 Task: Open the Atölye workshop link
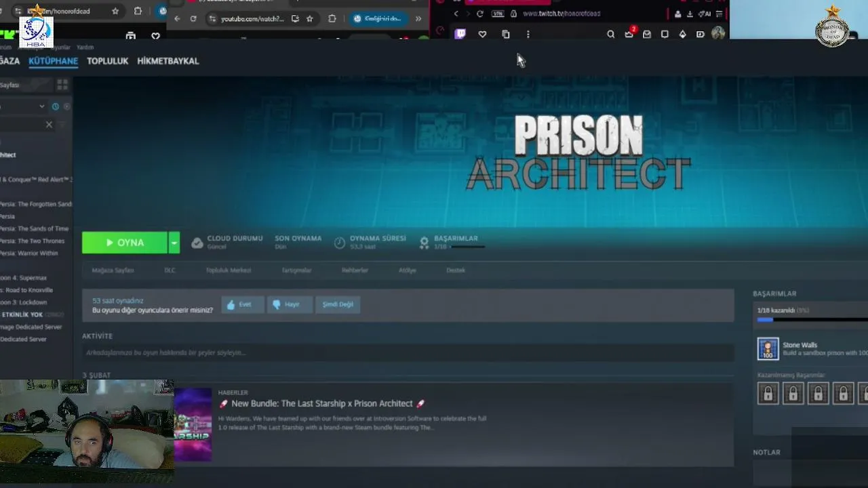click(408, 270)
